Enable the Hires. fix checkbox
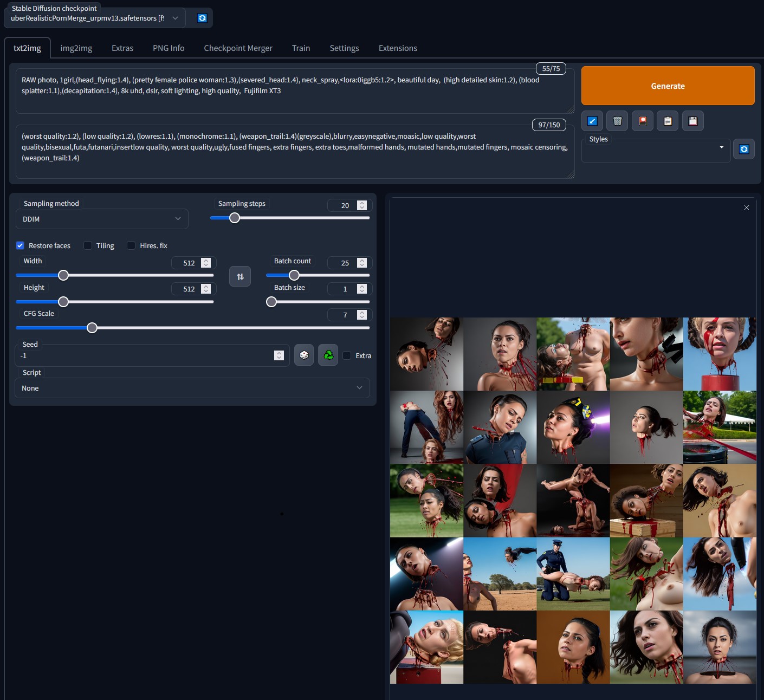The width and height of the screenshot is (764, 700). (131, 245)
